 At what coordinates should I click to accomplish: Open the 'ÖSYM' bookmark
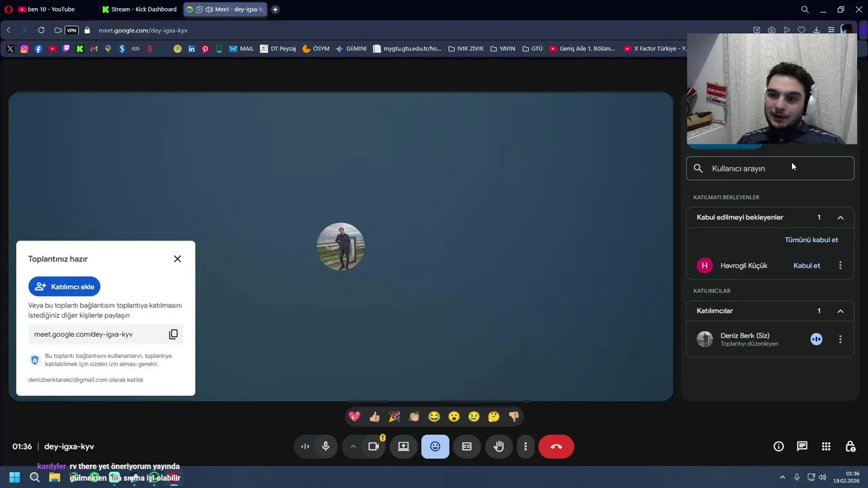[x=316, y=49]
